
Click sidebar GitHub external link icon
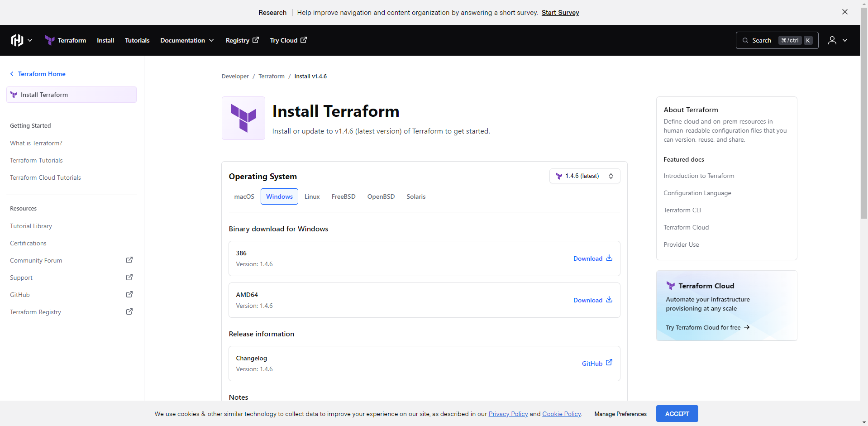[x=129, y=294]
